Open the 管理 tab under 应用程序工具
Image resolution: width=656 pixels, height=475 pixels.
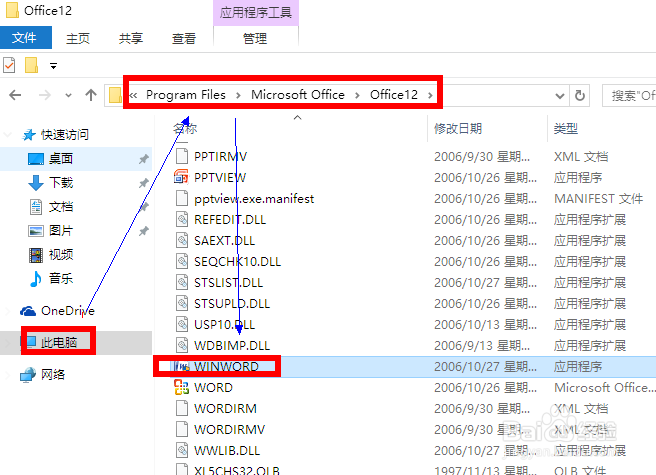[x=255, y=39]
